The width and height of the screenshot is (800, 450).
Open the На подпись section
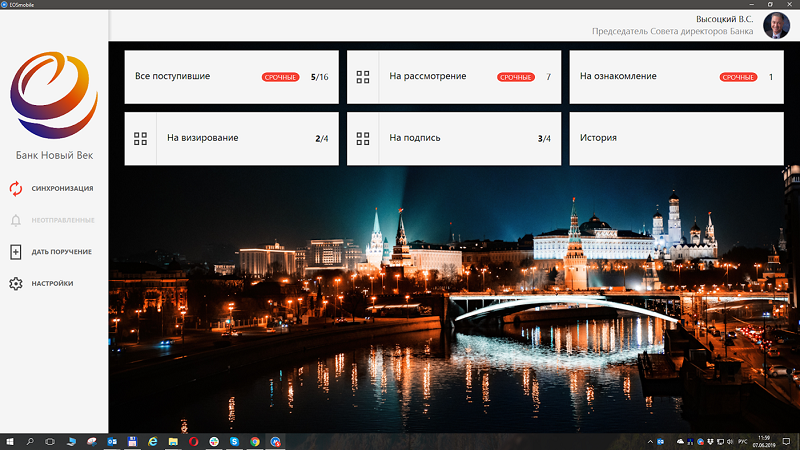[454, 138]
